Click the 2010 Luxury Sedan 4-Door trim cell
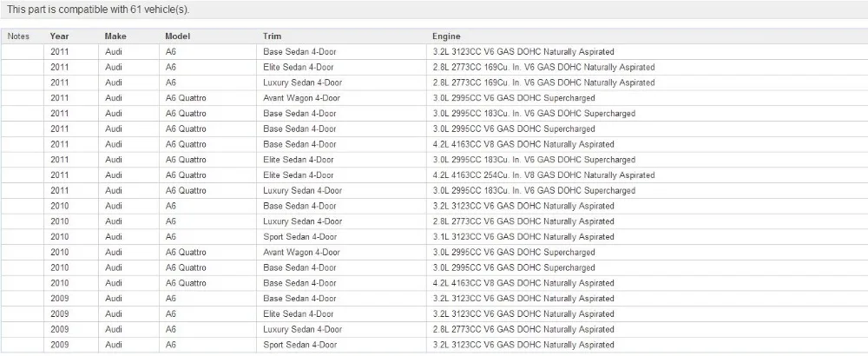The width and height of the screenshot is (868, 356). [303, 221]
